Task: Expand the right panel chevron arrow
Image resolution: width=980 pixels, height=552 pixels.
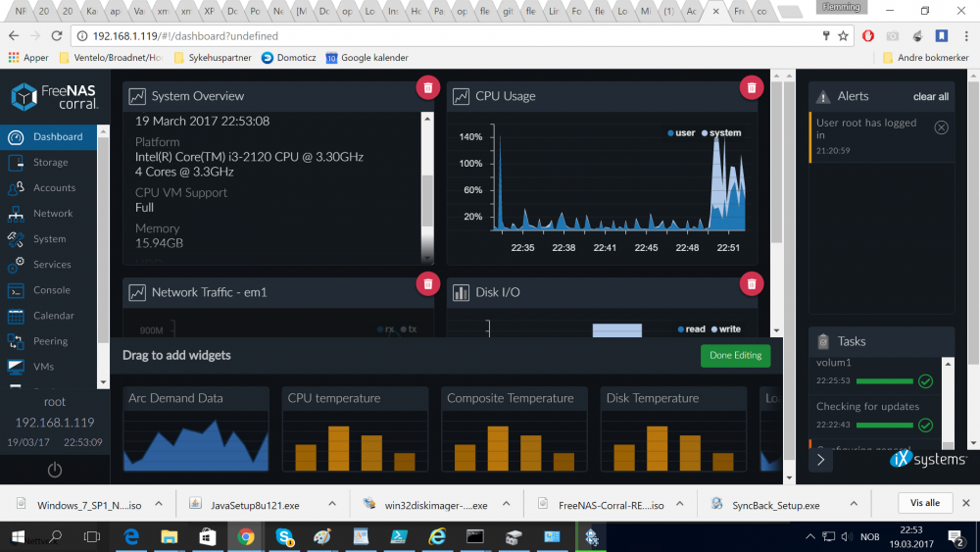Action: point(821,460)
